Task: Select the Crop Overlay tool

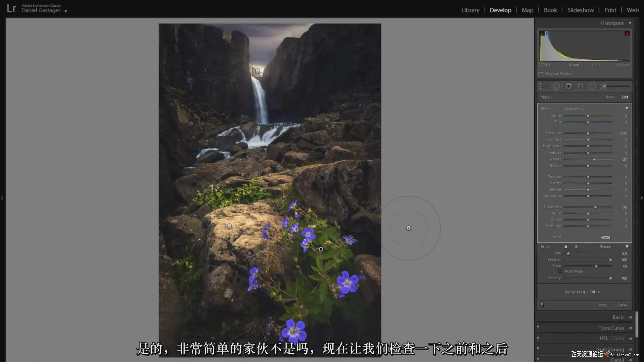Action: pos(544,86)
